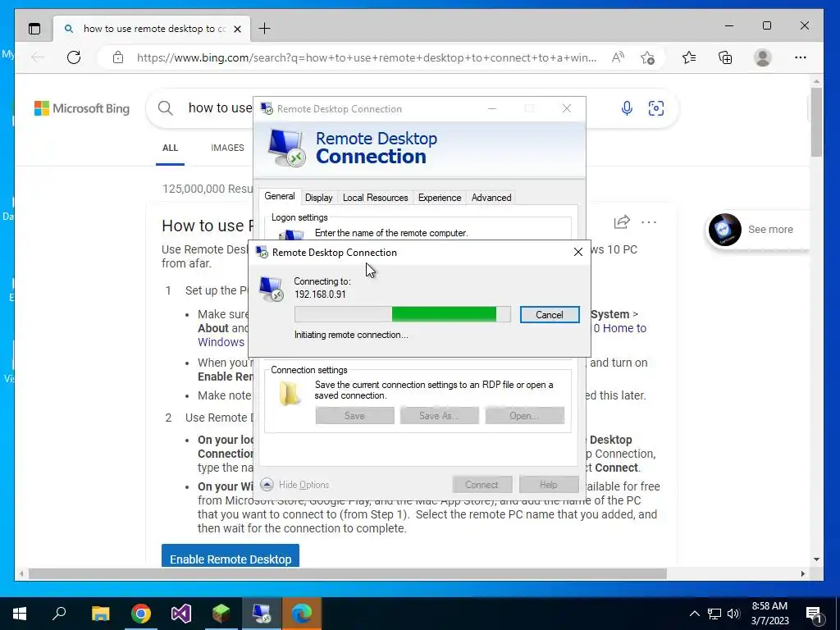Select the Experience tab
840x630 pixels.
(440, 198)
